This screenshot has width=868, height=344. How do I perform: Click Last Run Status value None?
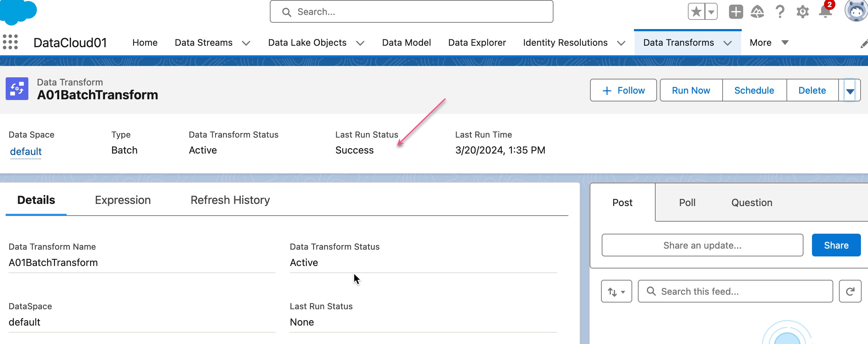pos(302,322)
